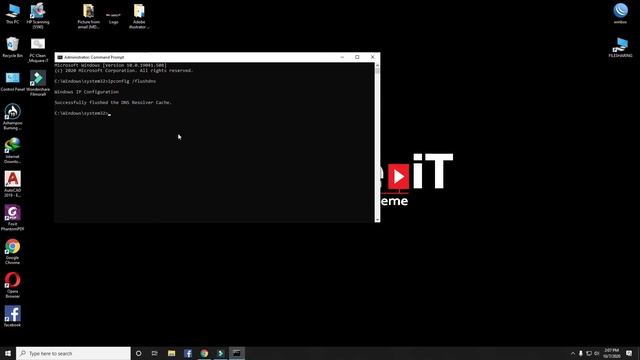The image size is (640, 360).
Task: Launch Google Chrome desktop shortcut
Action: coord(13,251)
